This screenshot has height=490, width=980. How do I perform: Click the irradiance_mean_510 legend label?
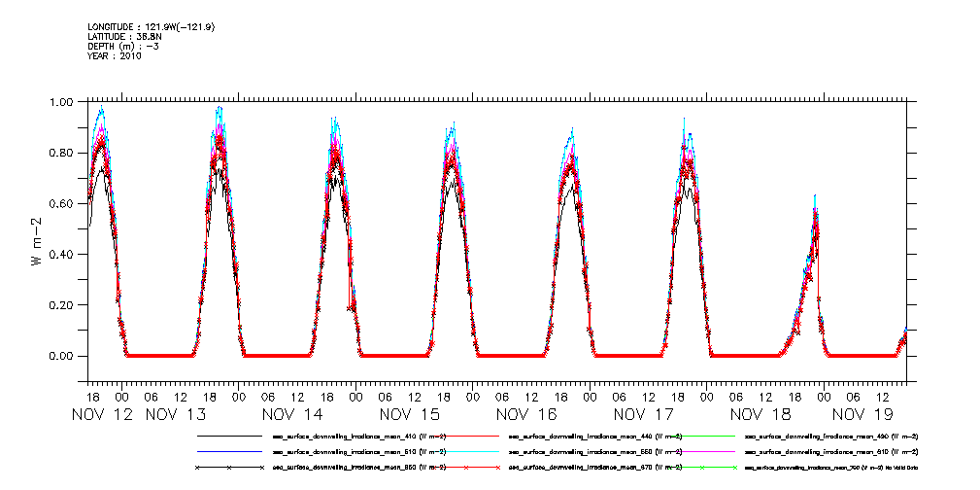pyautogui.click(x=358, y=451)
